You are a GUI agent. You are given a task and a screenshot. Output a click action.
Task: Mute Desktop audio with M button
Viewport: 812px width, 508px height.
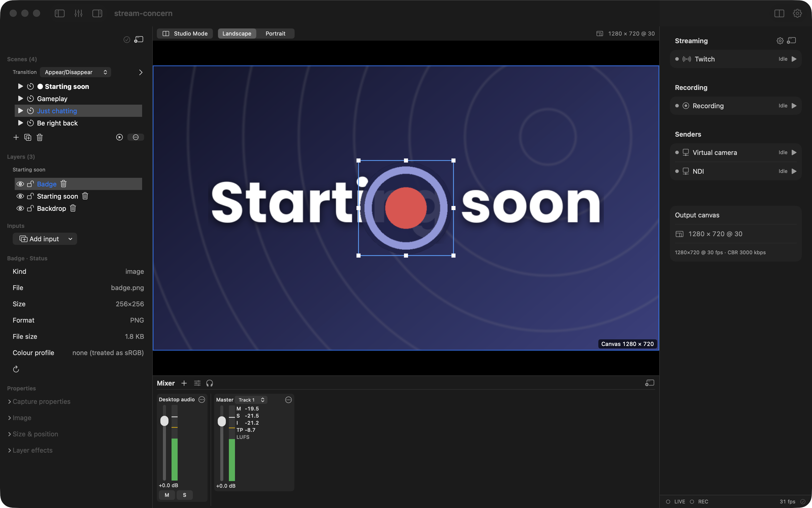[x=167, y=495]
